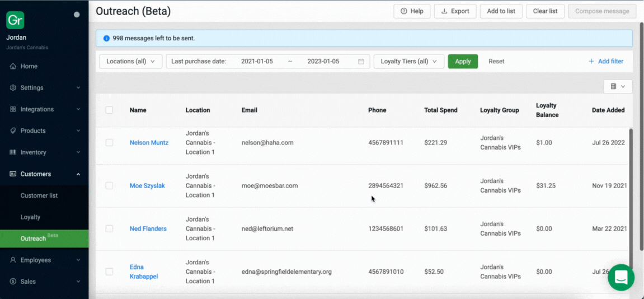Click the last purchase start date field
The width and height of the screenshot is (644, 299).
pos(257,62)
